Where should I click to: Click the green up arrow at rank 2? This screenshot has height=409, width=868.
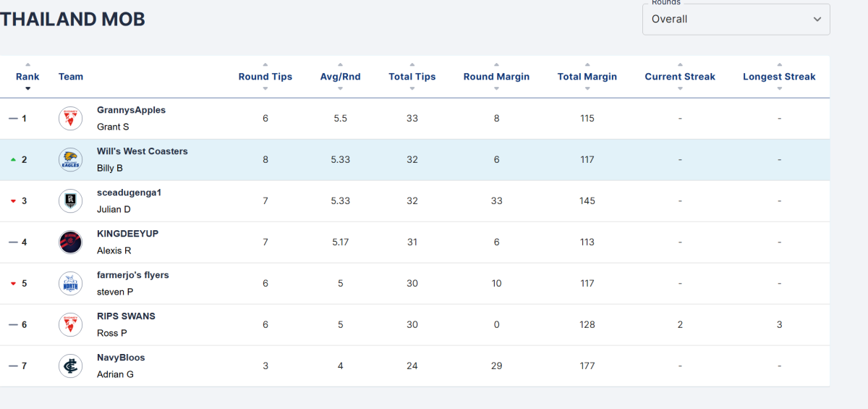(x=13, y=160)
